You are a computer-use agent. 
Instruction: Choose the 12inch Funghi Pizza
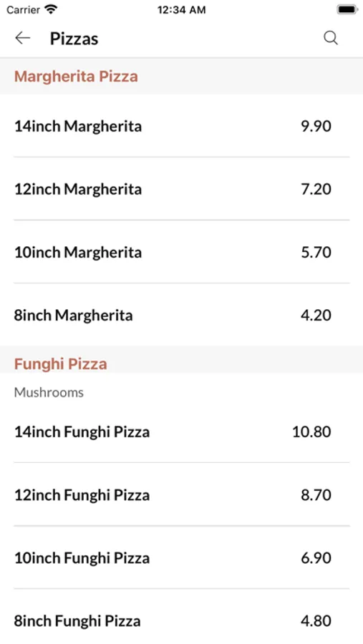click(x=181, y=494)
